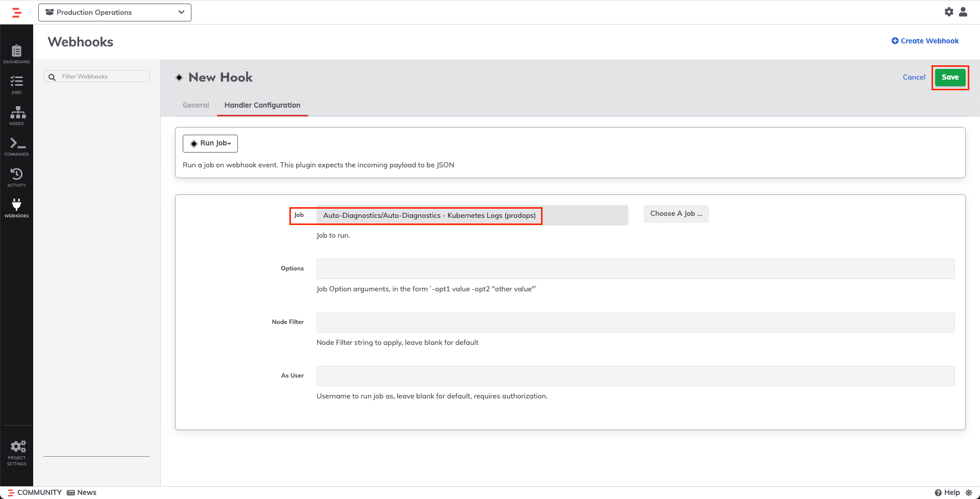The width and height of the screenshot is (980, 499).
Task: Click the Create Webhook link
Action: [x=925, y=41]
